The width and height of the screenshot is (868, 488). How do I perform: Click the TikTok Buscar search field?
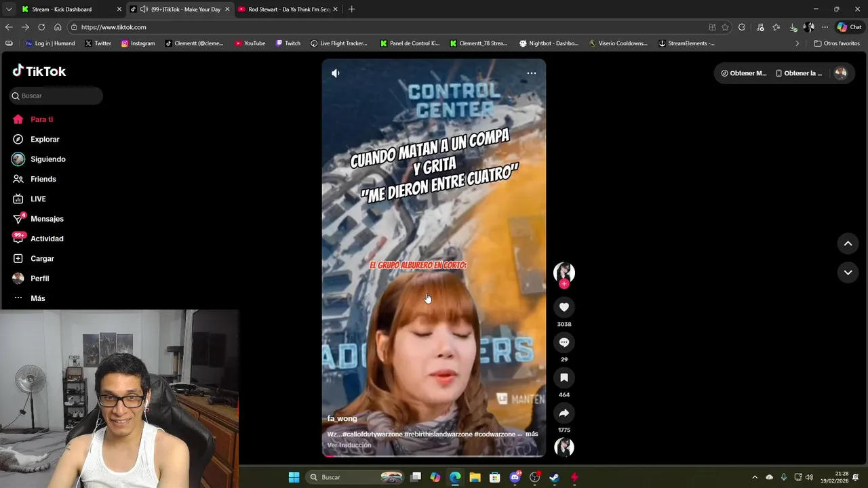56,96
